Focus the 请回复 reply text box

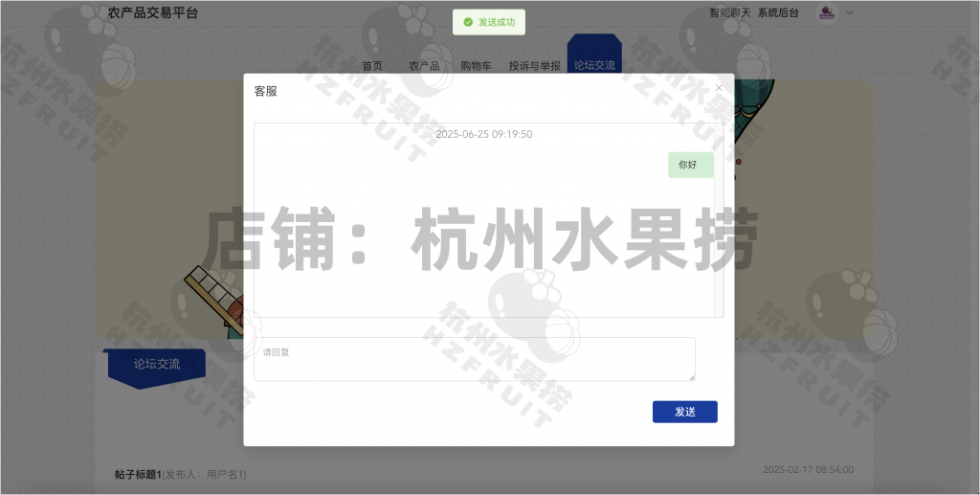coord(475,359)
